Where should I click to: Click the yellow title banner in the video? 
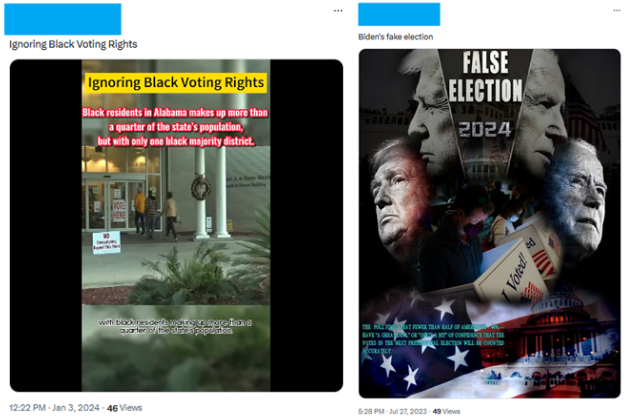(x=176, y=82)
